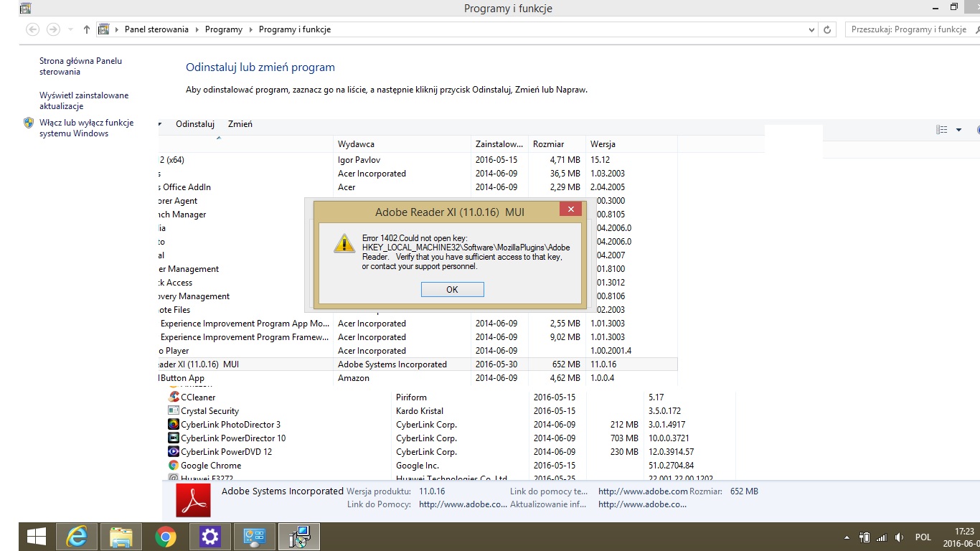The height and width of the screenshot is (551, 980).
Task: Go up one folder level
Action: pos(87,29)
